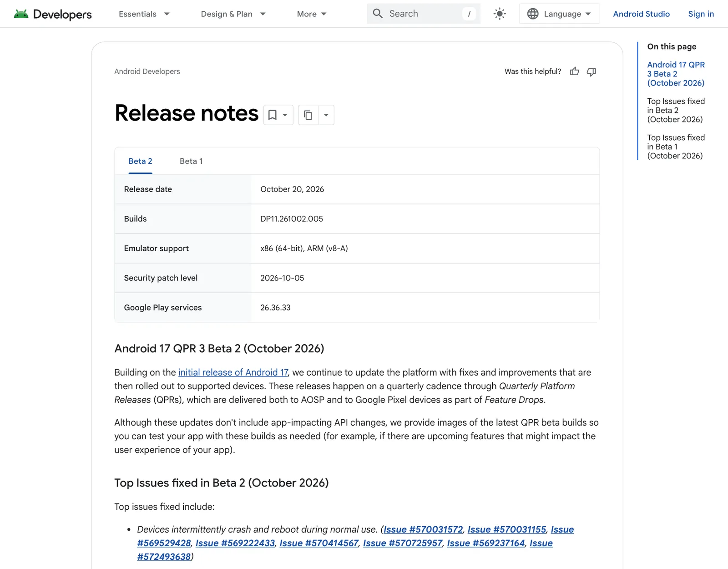Open the initial release of Android 17 link

(x=233, y=372)
